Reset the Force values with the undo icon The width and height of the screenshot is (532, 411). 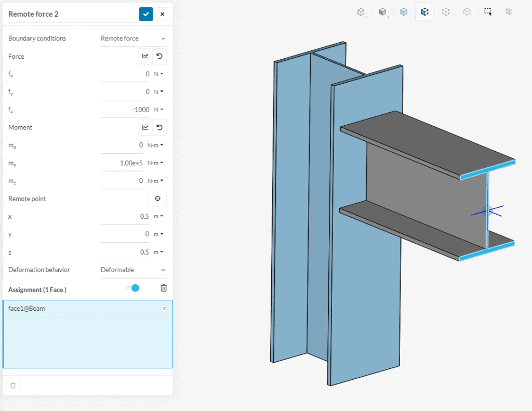pos(159,57)
